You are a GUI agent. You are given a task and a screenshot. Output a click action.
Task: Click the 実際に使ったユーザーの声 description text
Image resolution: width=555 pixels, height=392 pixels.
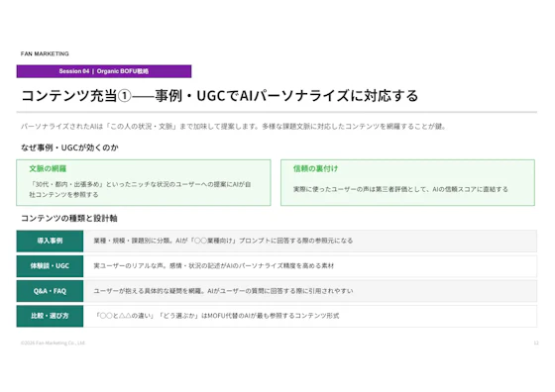click(400, 189)
